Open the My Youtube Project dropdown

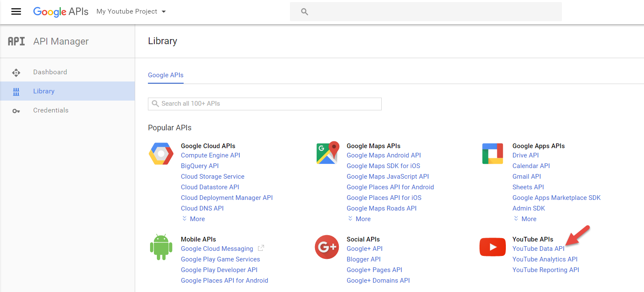point(131,11)
